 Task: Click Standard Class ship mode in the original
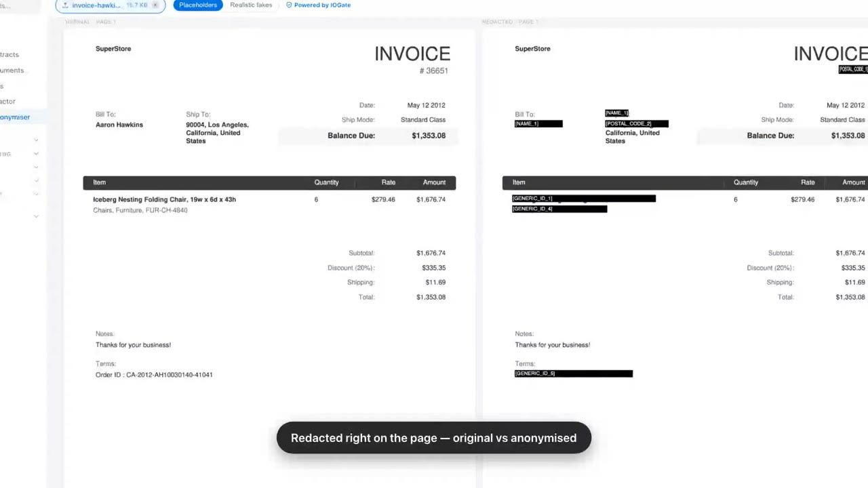click(x=422, y=120)
